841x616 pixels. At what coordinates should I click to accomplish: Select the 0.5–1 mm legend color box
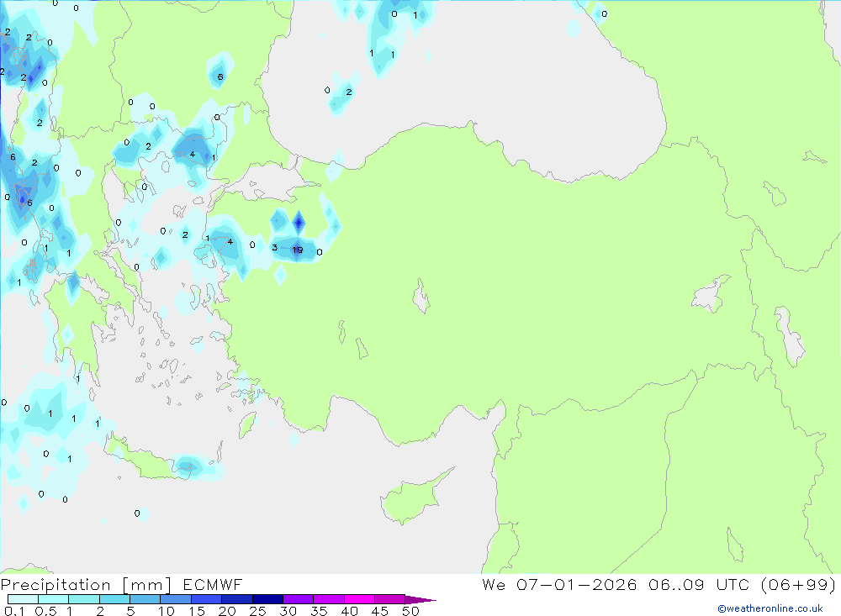click(53, 599)
